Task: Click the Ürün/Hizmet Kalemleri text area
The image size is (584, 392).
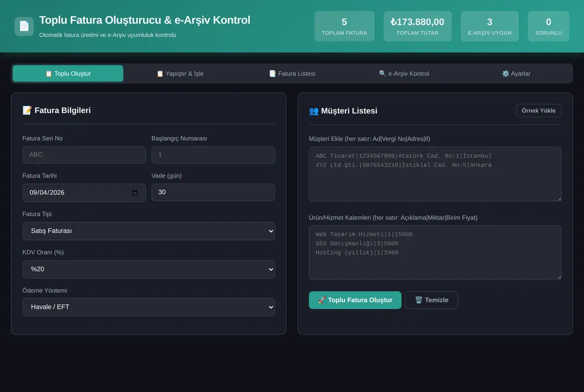Action: click(x=435, y=252)
